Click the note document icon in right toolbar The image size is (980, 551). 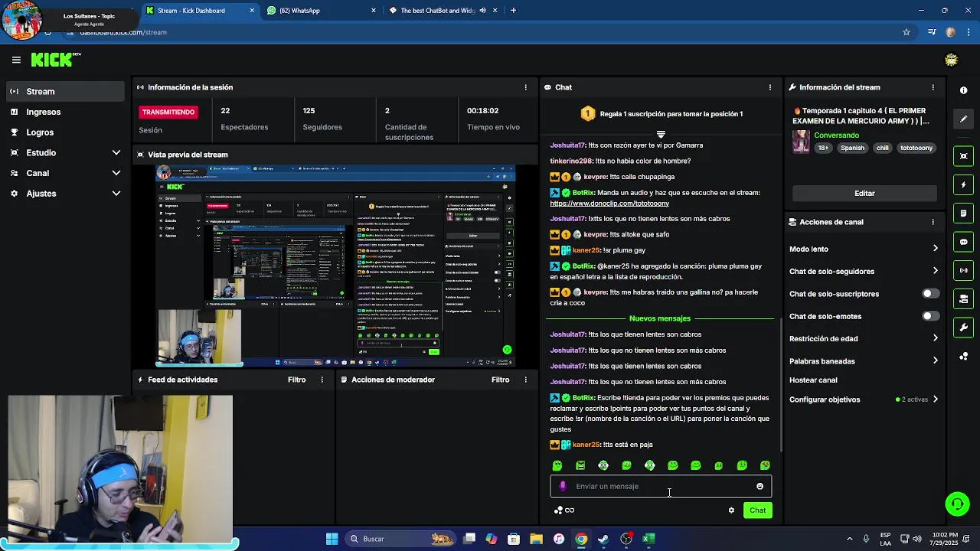963,214
